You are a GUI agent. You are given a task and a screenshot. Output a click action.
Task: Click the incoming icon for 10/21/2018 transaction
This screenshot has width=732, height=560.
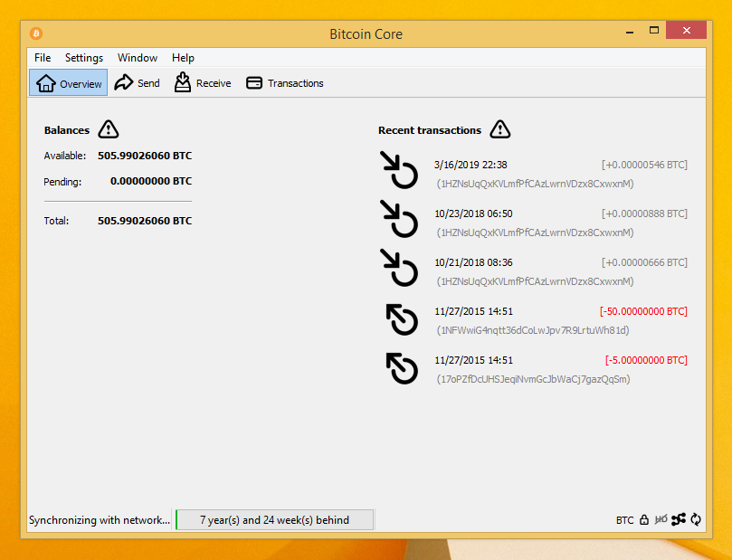[399, 268]
